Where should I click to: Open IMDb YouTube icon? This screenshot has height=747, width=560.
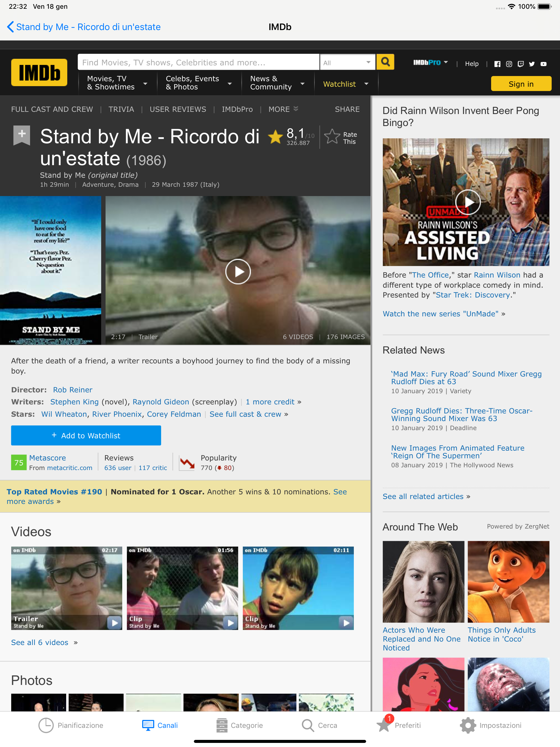543,64
